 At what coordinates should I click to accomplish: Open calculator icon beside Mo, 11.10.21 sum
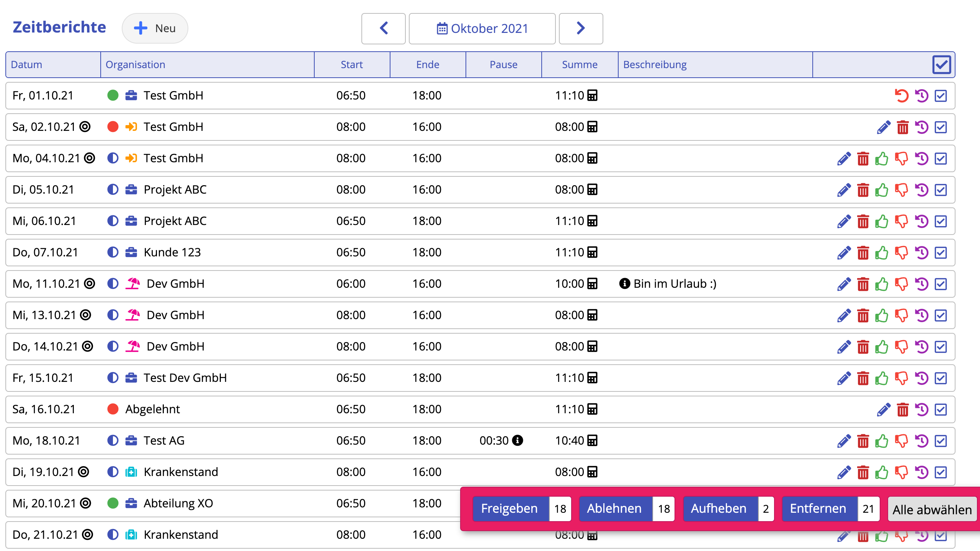pos(592,284)
